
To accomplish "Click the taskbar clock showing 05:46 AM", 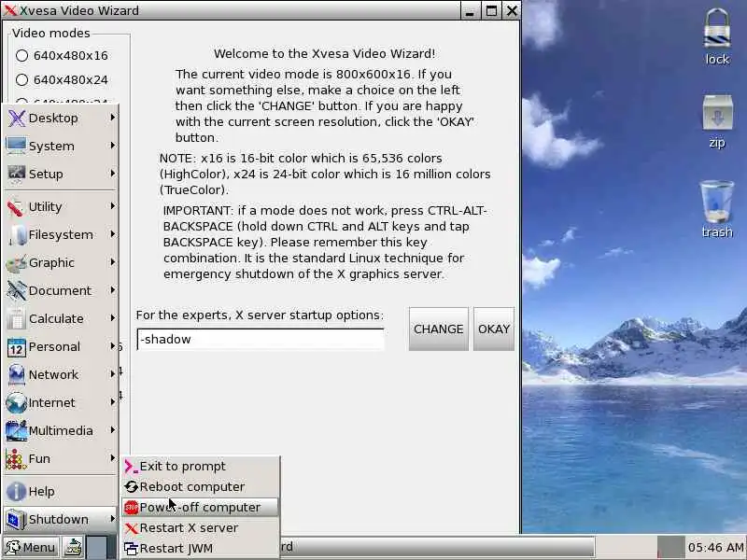I will coord(715,548).
